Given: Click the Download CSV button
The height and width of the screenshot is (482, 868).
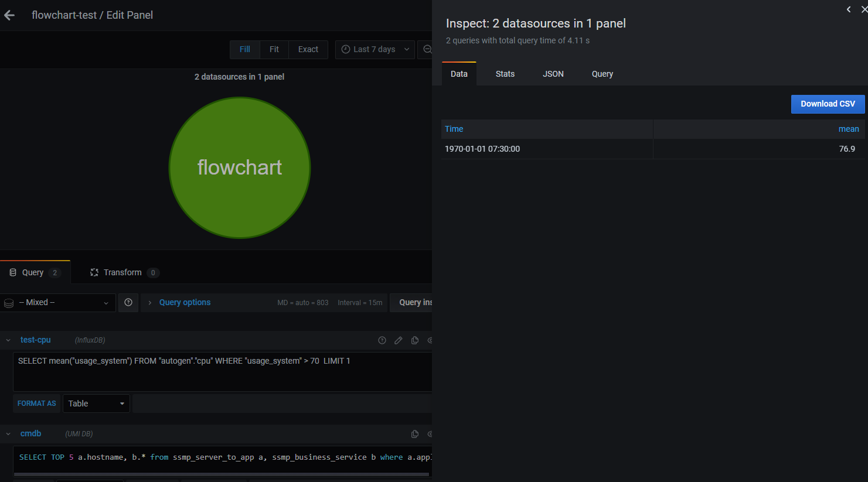Looking at the screenshot, I should (828, 104).
